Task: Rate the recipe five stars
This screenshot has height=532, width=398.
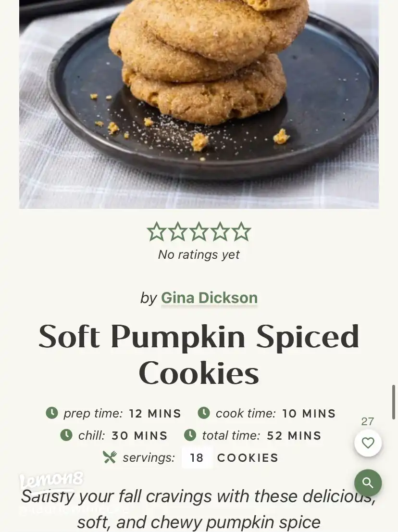Action: click(241, 231)
